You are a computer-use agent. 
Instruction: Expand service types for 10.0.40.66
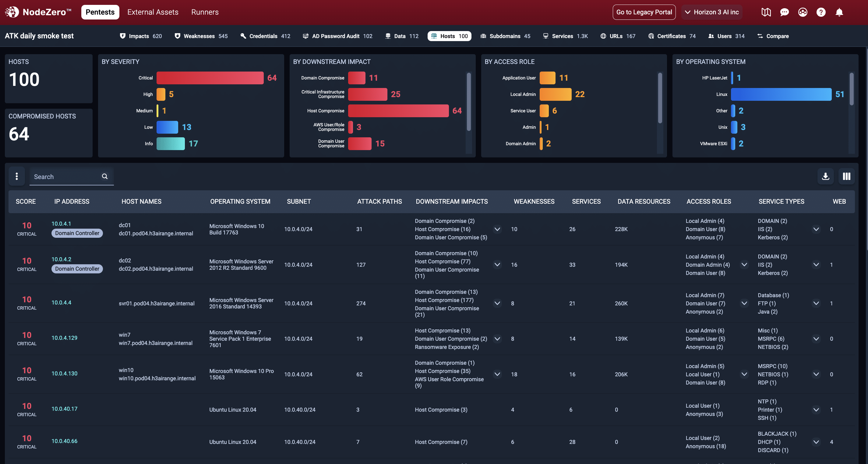(x=816, y=442)
